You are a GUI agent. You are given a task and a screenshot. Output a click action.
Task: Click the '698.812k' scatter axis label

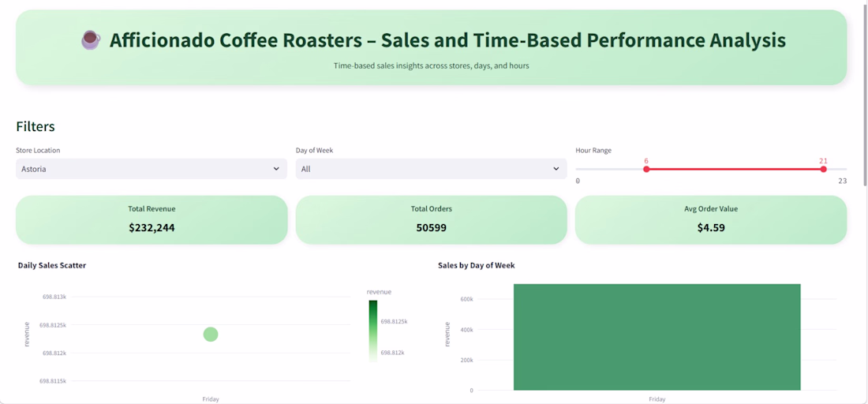54,353
